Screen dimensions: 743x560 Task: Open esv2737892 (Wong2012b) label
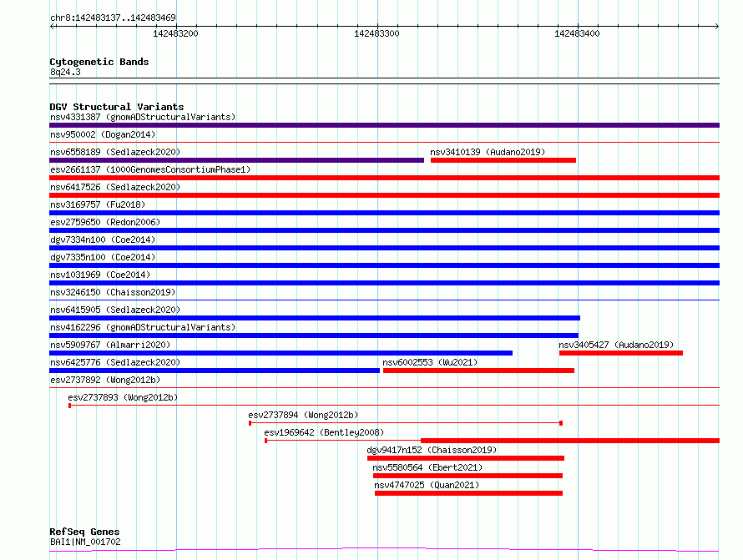[x=105, y=380]
